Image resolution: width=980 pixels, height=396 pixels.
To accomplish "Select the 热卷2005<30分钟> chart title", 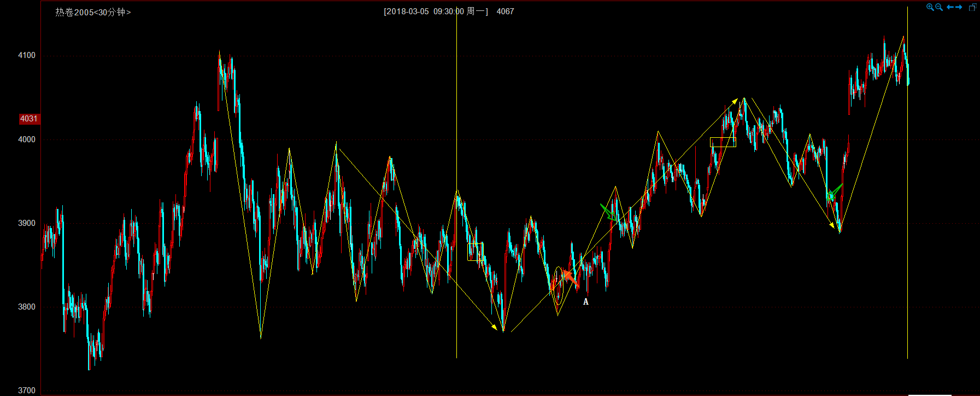I will point(93,12).
